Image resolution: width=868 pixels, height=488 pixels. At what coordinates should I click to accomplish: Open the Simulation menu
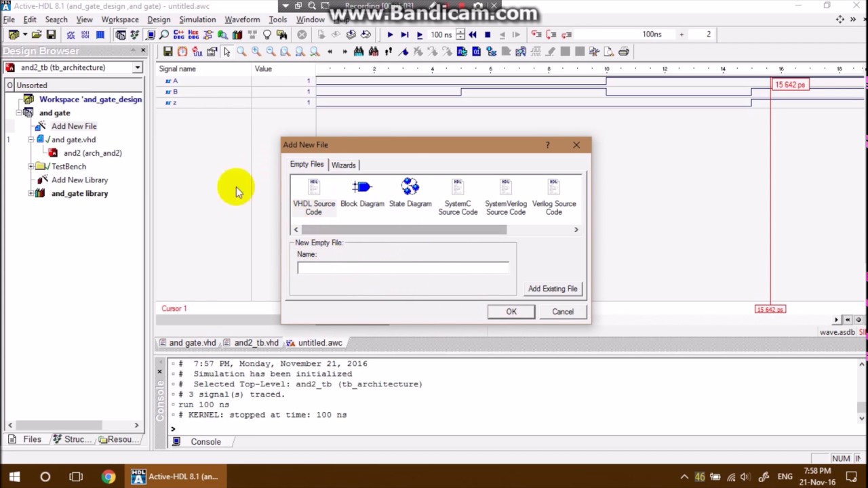click(x=197, y=20)
